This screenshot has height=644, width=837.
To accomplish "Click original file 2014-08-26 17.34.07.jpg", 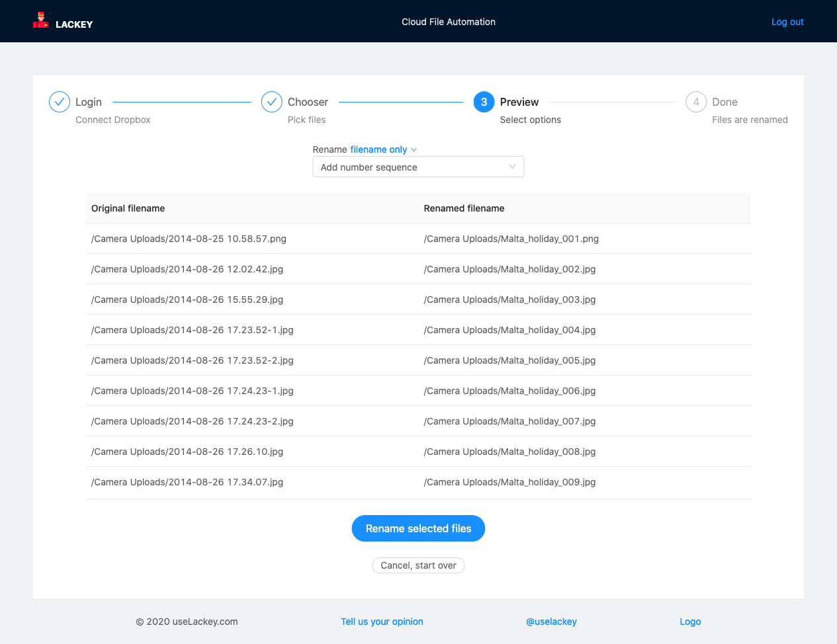I will click(187, 482).
